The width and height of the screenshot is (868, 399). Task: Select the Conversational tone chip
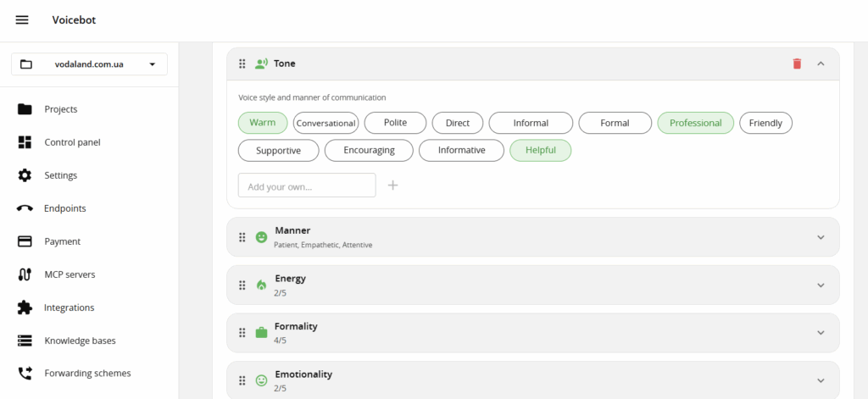pyautogui.click(x=326, y=123)
